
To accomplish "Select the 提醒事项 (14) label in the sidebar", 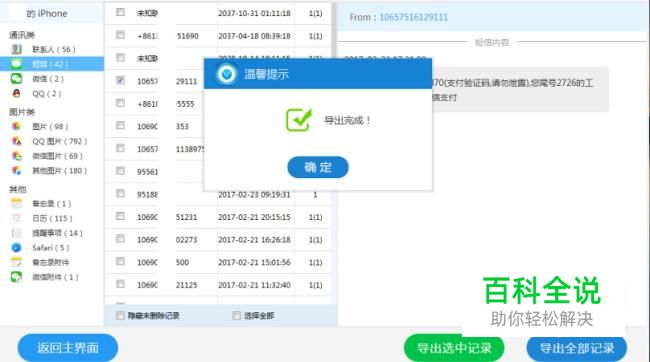I will pos(58,233).
